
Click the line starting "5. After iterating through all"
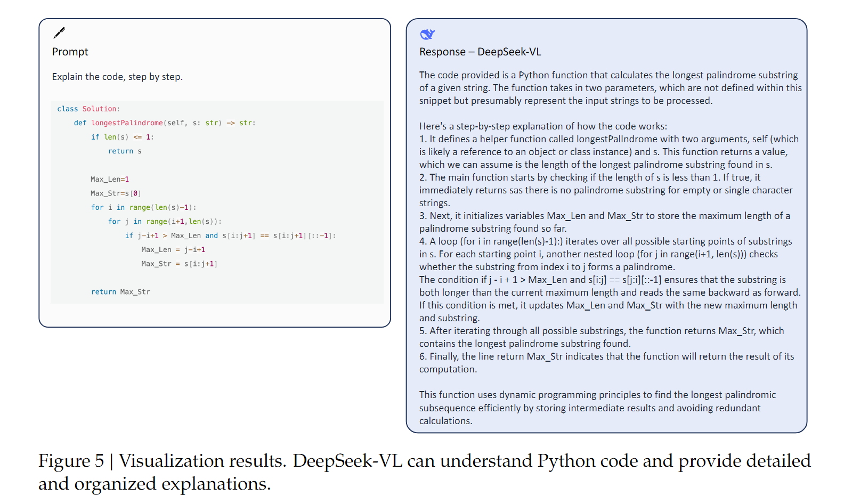tap(602, 331)
